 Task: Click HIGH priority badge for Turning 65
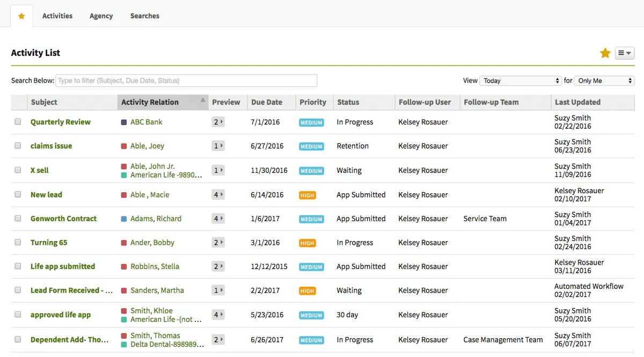click(307, 243)
